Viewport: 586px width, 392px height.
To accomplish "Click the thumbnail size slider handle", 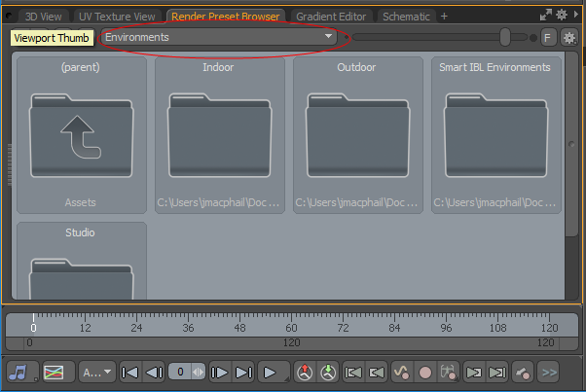I will [x=505, y=37].
